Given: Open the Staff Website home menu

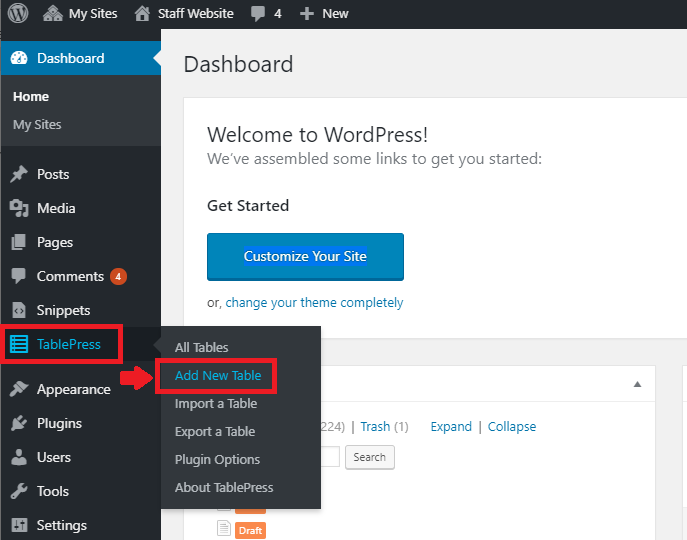Looking at the screenshot, I should point(184,14).
